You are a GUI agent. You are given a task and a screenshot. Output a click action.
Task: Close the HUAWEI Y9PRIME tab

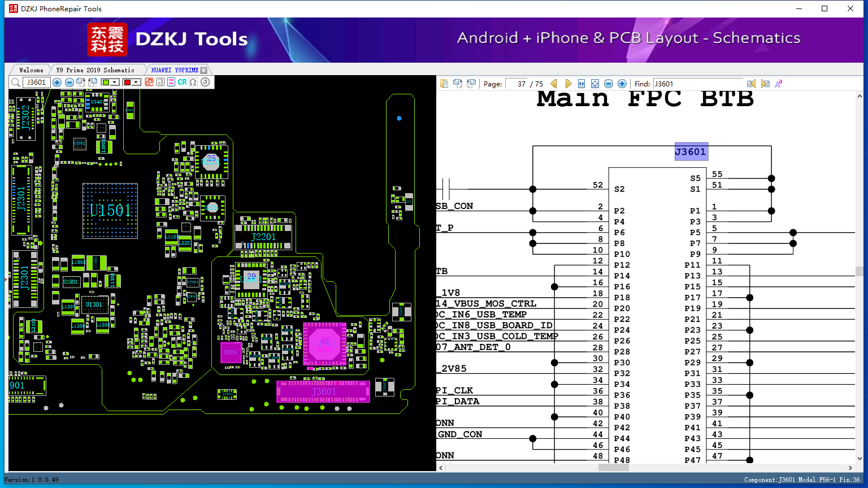(204, 71)
